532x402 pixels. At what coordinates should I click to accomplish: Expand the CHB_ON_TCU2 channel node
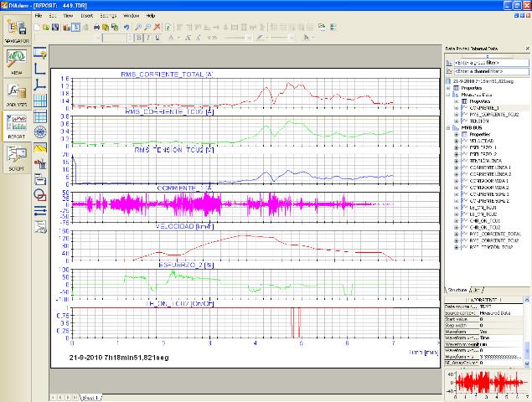tap(457, 228)
